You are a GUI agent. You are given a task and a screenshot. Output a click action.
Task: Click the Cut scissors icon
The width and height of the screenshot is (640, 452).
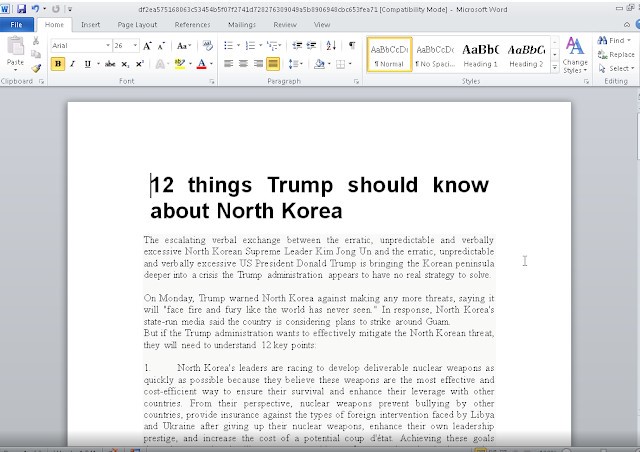(x=37, y=42)
